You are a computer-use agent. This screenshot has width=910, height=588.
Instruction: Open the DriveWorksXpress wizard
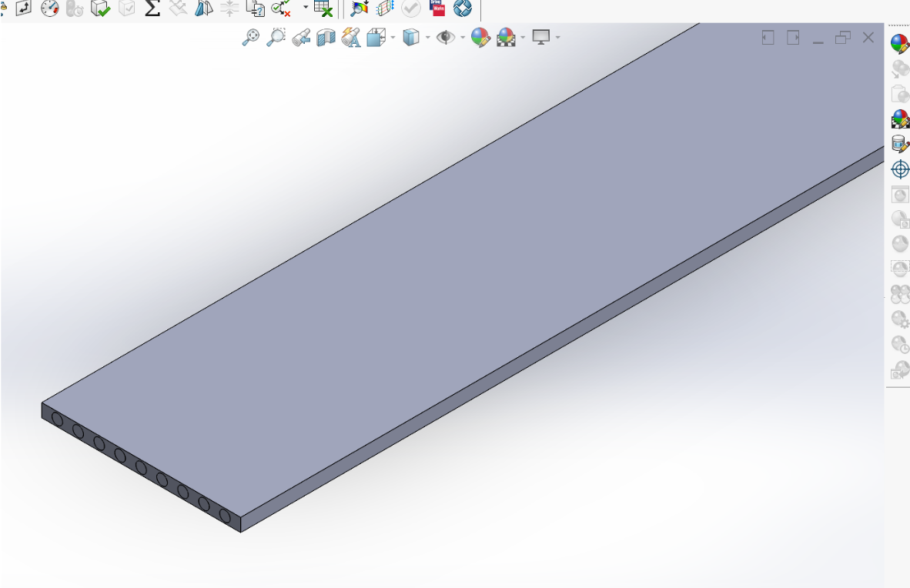click(437, 8)
